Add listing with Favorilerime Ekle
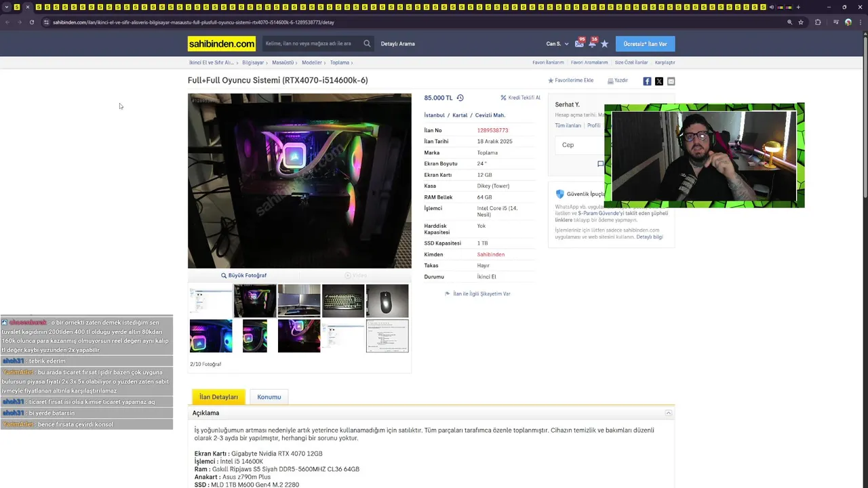This screenshot has width=868, height=488. point(571,81)
